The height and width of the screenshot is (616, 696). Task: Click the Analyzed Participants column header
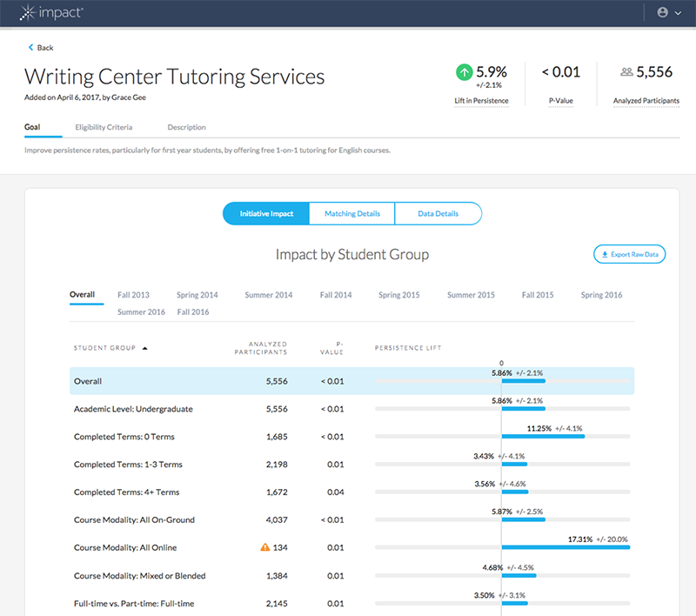coord(261,348)
